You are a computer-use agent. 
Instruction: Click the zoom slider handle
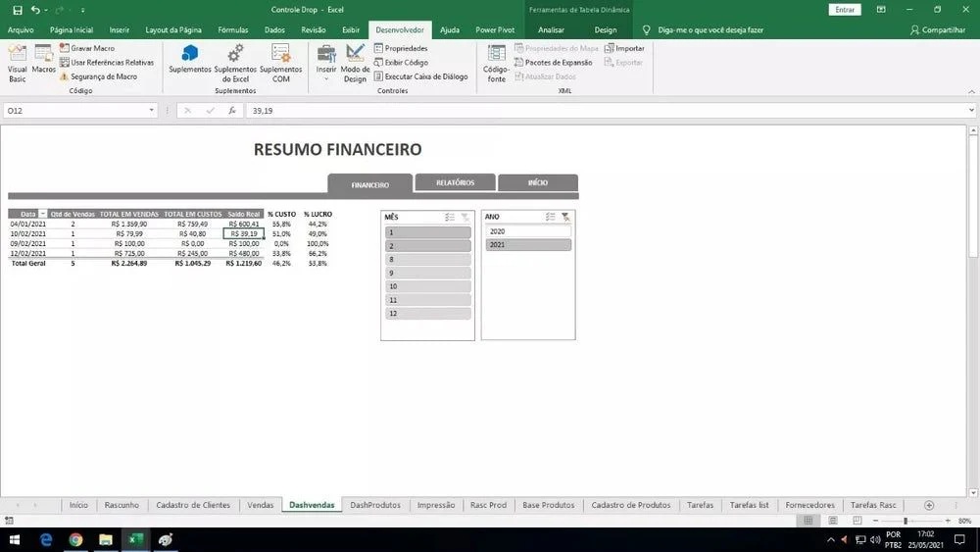(905, 521)
